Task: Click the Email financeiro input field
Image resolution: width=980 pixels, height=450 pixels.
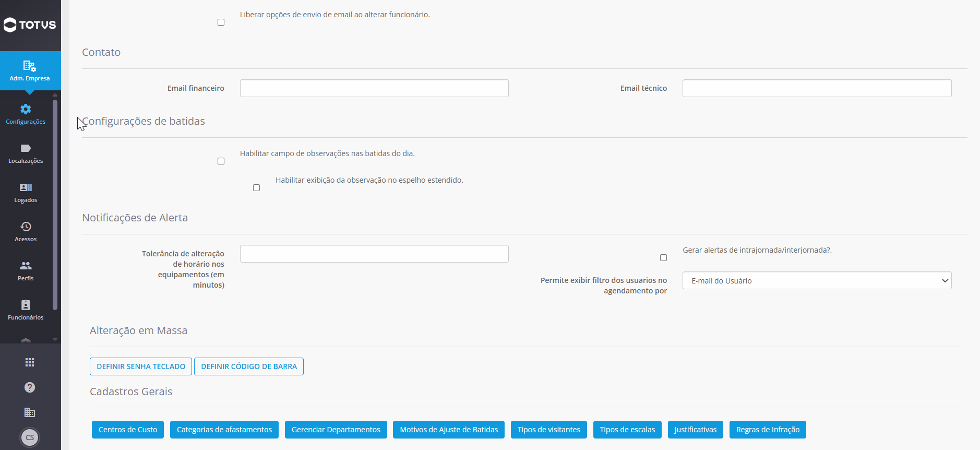Action: (374, 88)
